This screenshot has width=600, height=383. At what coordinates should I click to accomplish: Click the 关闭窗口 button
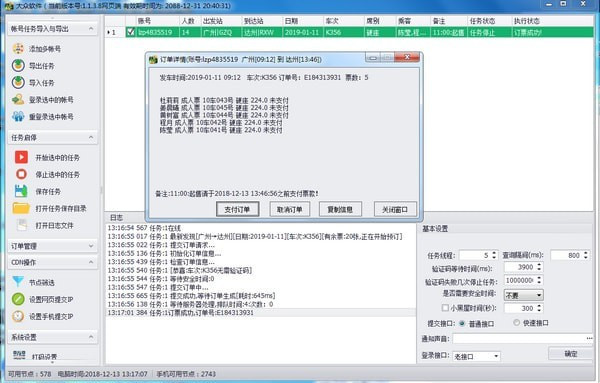click(x=395, y=209)
